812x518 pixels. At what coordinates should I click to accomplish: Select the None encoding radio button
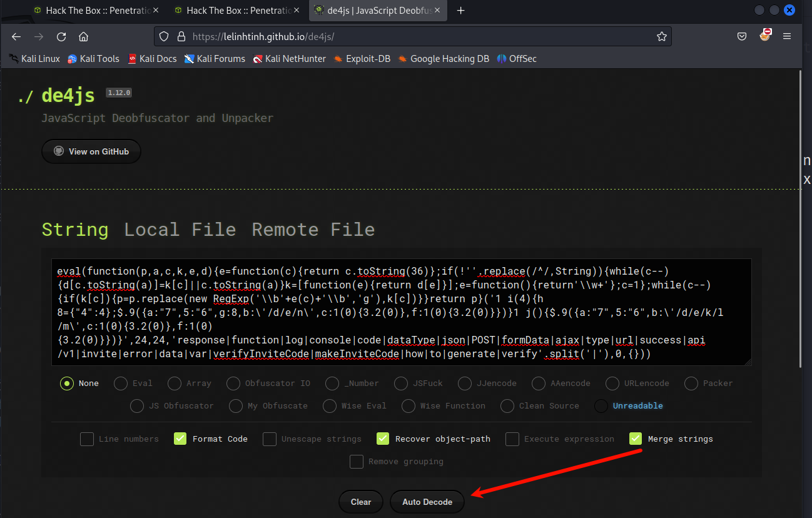[x=67, y=383]
